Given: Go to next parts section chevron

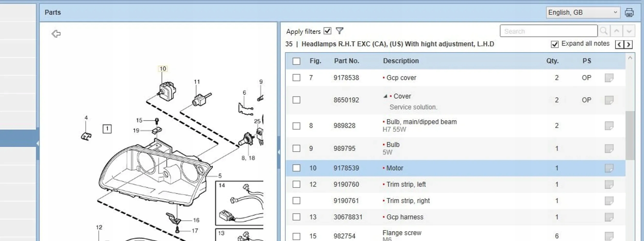Looking at the screenshot, I should [628, 45].
